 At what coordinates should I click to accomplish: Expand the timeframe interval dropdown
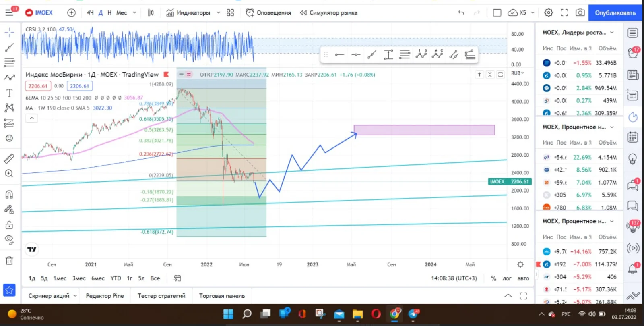click(x=134, y=12)
